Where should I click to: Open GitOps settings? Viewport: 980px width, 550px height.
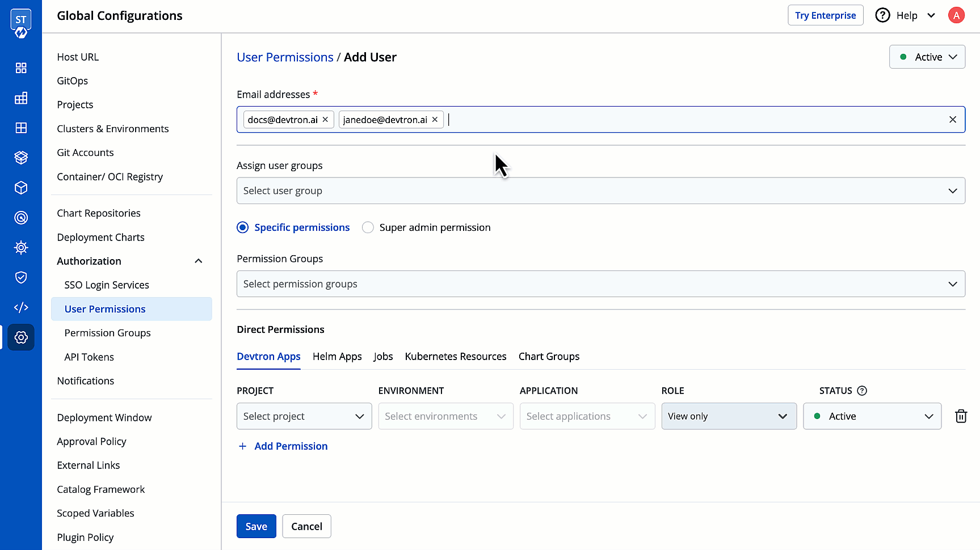pos(73,81)
